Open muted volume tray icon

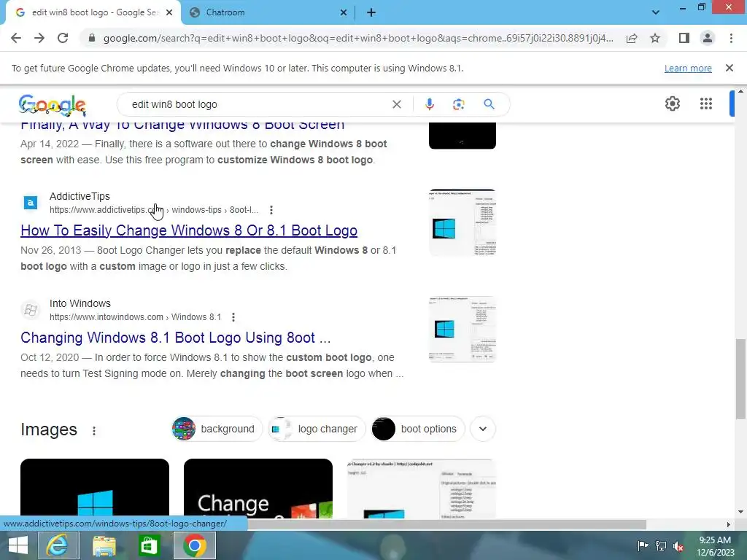678,545
